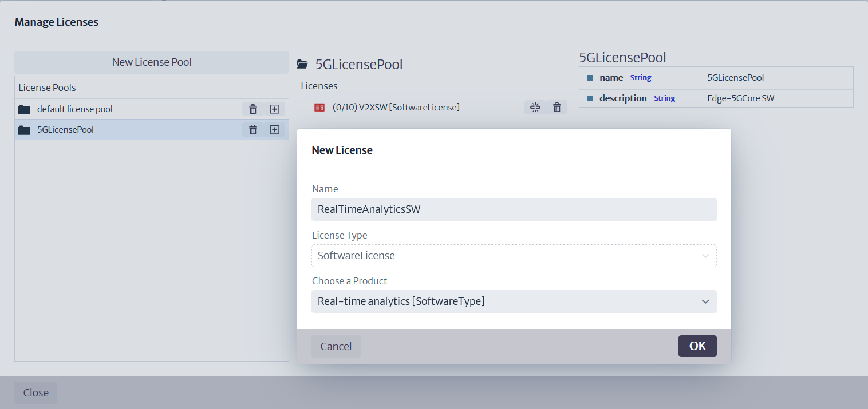Cancel the New License dialog
Viewport: 868px width, 409px height.
click(336, 346)
